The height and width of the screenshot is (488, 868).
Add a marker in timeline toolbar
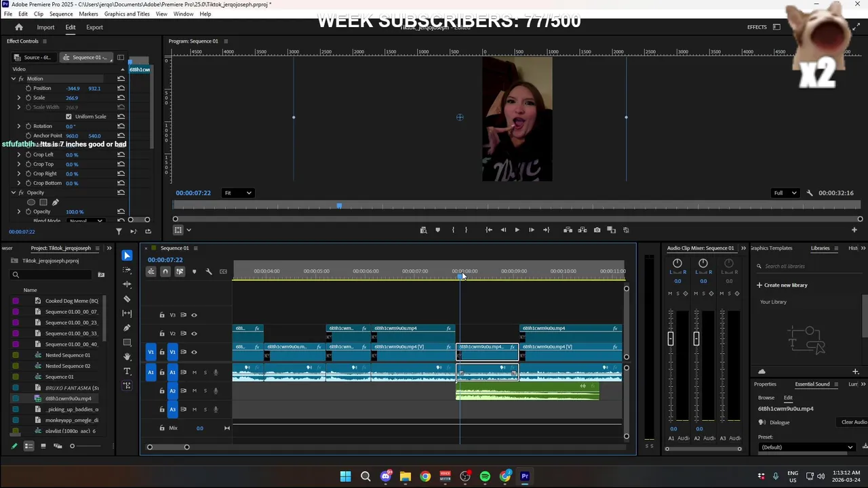(x=194, y=271)
